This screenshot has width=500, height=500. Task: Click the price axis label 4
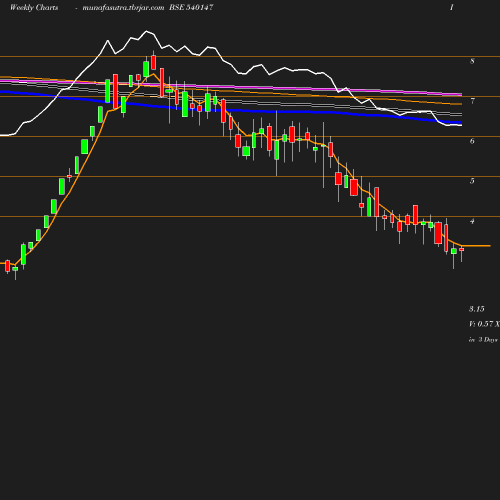(x=472, y=221)
